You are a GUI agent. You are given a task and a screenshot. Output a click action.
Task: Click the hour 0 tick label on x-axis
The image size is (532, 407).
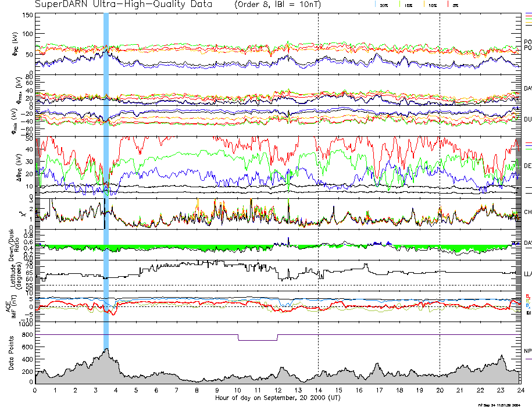[35, 390]
